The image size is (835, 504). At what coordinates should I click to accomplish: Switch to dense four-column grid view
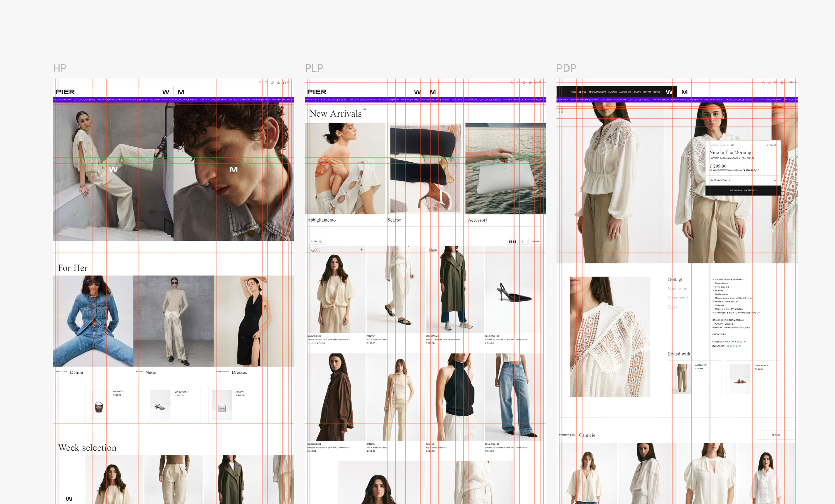pos(512,242)
